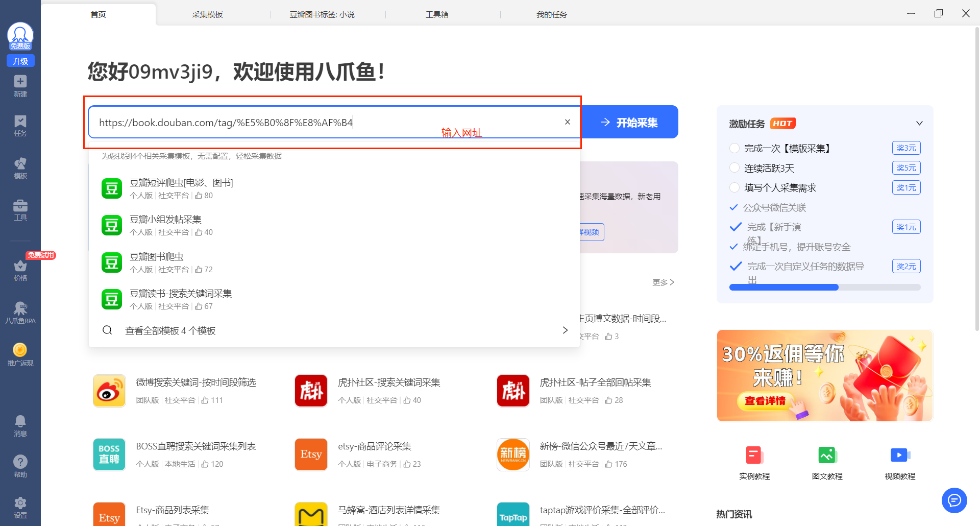Image resolution: width=980 pixels, height=526 pixels.
Task: Click 奖5元 reward badge
Action: click(x=906, y=168)
